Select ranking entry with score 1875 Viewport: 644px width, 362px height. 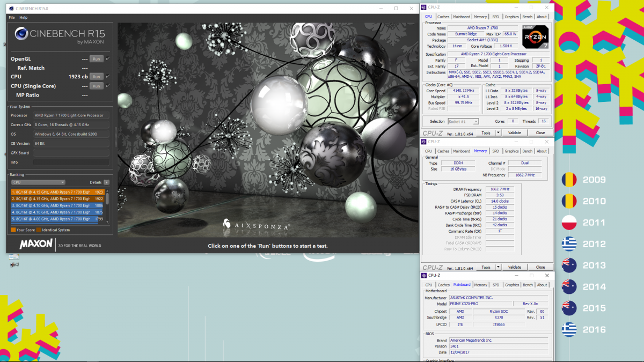click(x=57, y=212)
